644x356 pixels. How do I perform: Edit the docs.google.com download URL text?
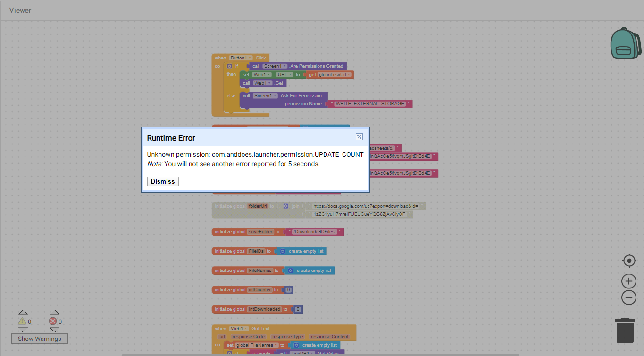366,206
